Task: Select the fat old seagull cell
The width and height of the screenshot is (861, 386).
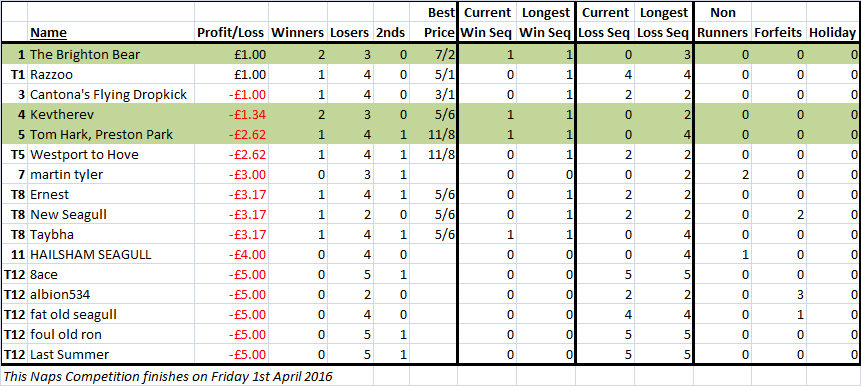Action: (111, 315)
